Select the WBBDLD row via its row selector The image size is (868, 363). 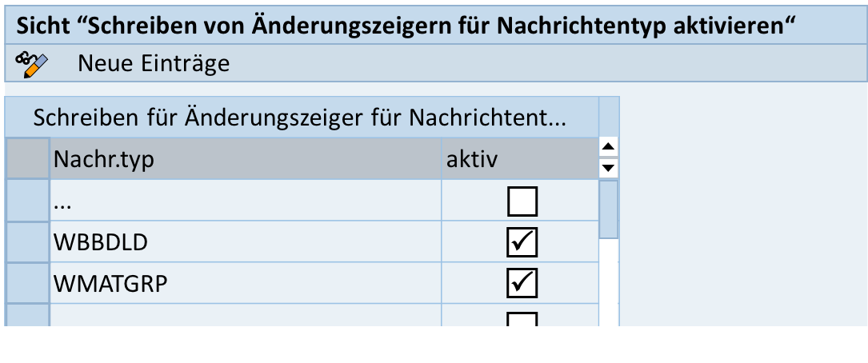pyautogui.click(x=27, y=241)
